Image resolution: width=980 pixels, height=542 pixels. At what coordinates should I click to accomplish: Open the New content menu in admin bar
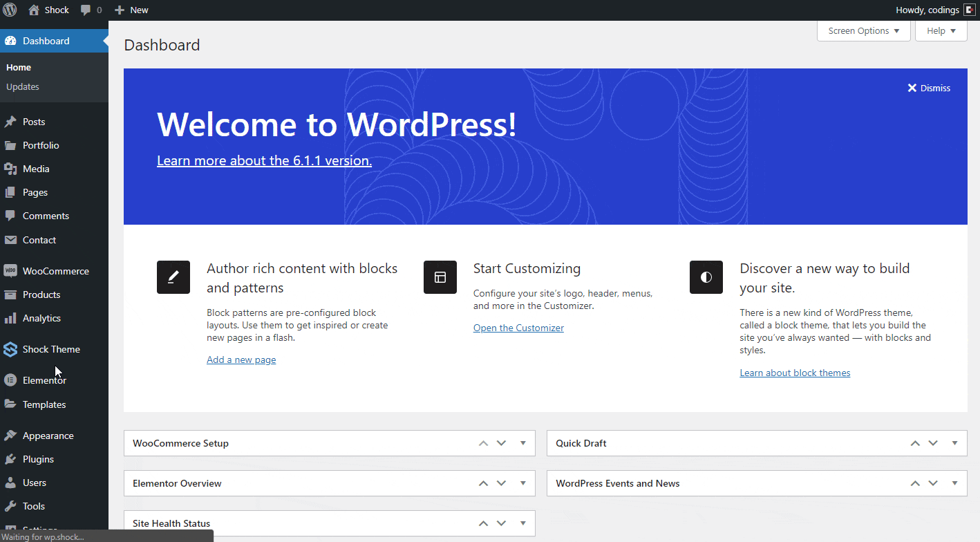pyautogui.click(x=131, y=10)
